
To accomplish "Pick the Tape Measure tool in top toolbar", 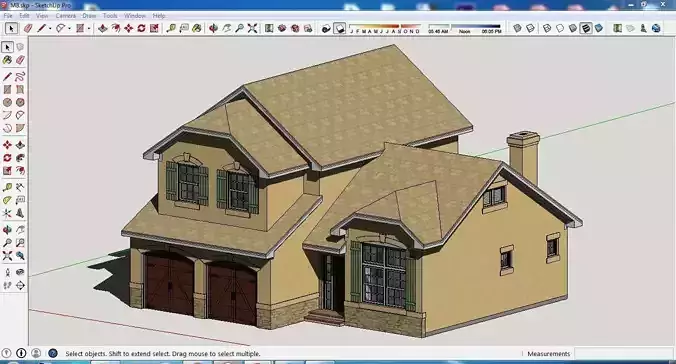I will pyautogui.click(x=171, y=28).
